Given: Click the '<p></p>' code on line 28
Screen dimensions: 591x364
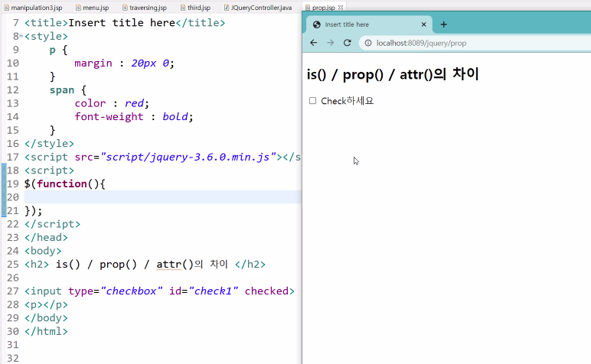Looking at the screenshot, I should [47, 304].
